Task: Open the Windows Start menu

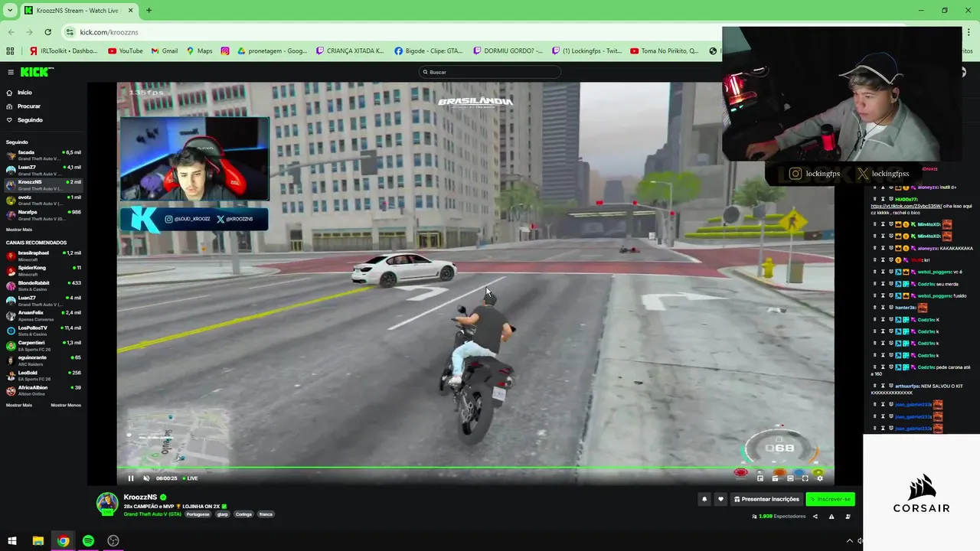Action: (12, 541)
